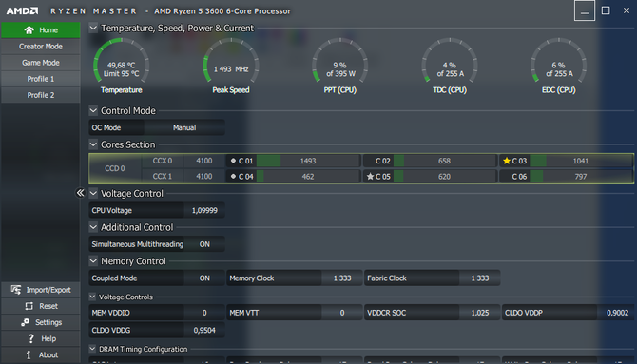Select the CCD 0 cell
The image size is (637, 364).
point(115,168)
